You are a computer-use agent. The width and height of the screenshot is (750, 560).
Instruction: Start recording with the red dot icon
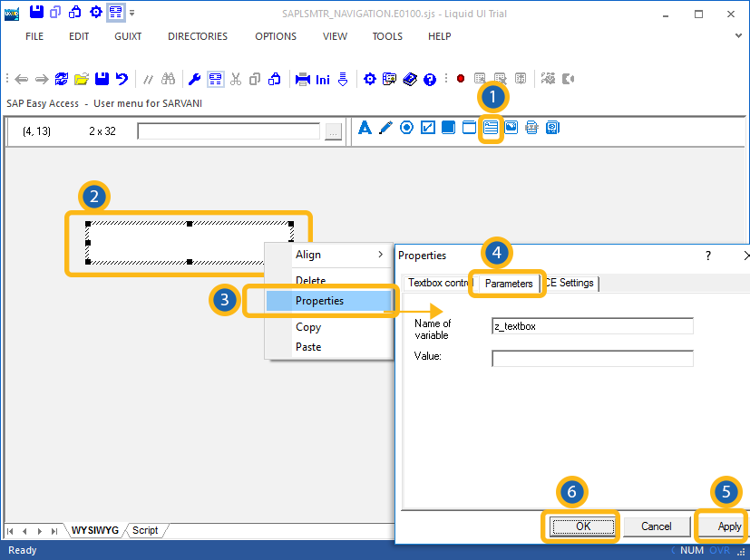point(461,79)
